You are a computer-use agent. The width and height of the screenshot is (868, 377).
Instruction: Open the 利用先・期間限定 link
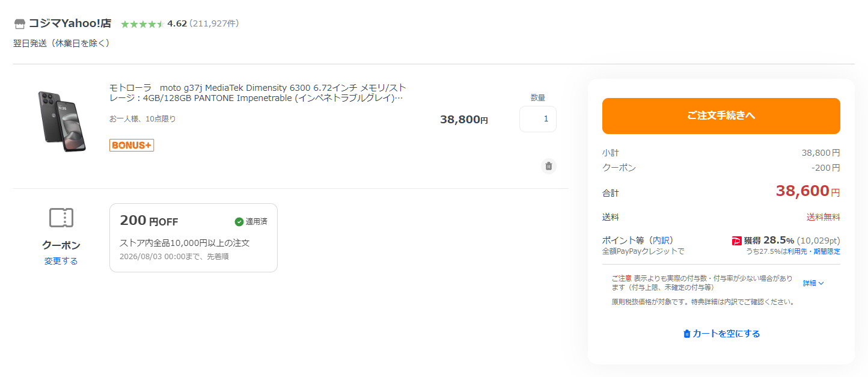814,251
